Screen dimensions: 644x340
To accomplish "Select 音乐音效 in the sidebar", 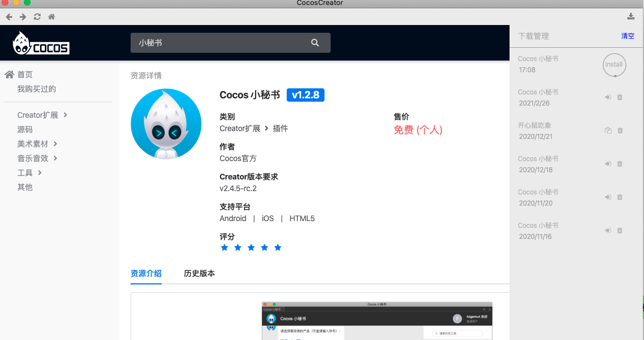I will (32, 158).
